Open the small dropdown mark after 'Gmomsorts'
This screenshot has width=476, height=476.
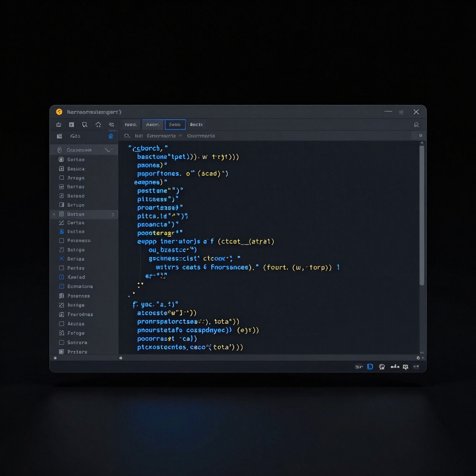180,136
